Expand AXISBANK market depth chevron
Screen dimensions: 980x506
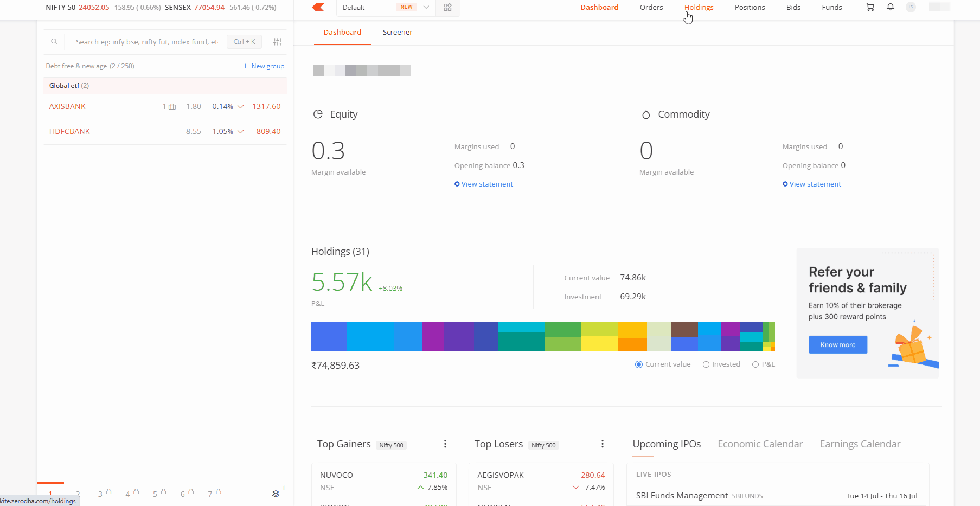240,107
